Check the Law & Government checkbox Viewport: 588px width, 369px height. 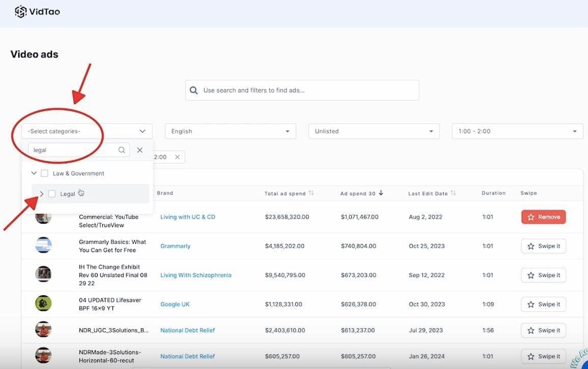tap(44, 174)
